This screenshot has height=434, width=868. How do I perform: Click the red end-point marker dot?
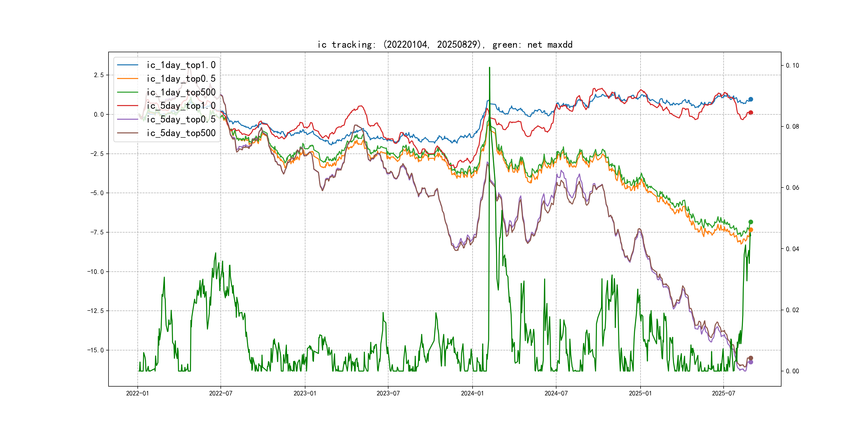point(750,113)
